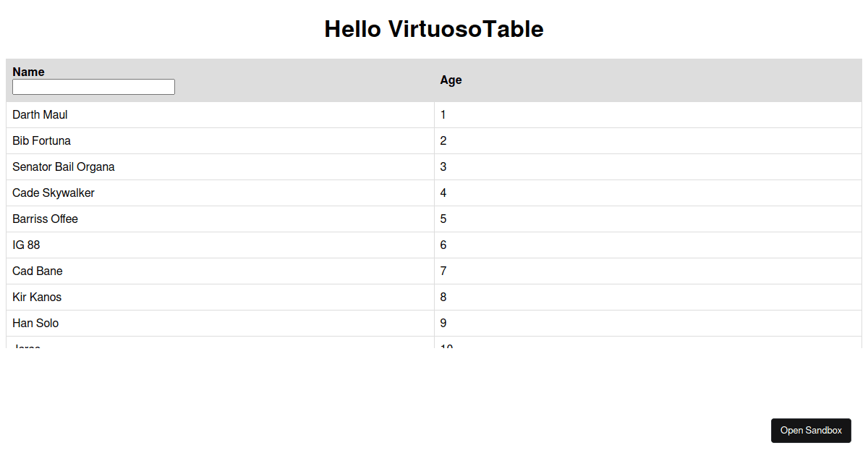
Task: Click inside the Name filter input field
Action: coord(93,86)
